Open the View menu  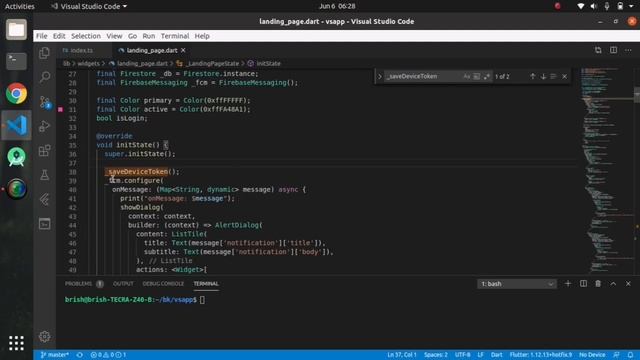click(114, 36)
